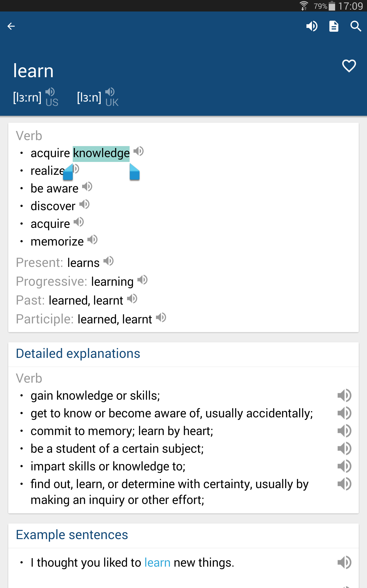Play audio for the word acquire
367x588 pixels.
pyautogui.click(x=79, y=222)
